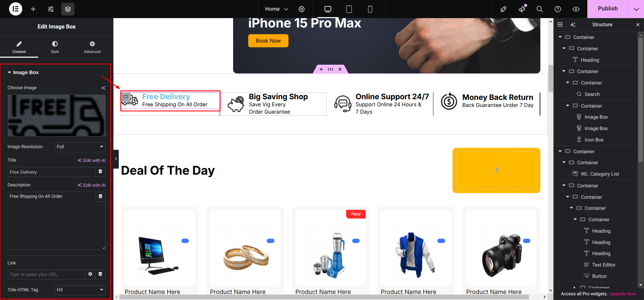
Task: Open the Help question mark icon
Action: (558, 9)
